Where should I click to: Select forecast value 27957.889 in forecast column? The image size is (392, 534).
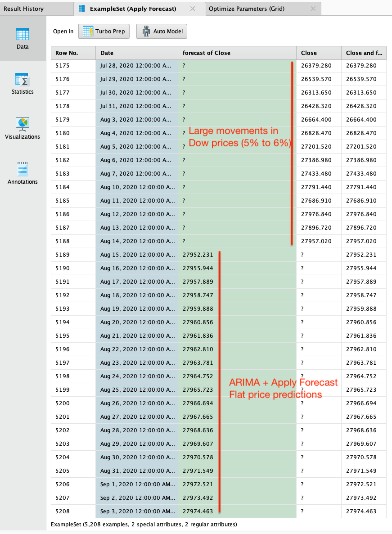click(237, 282)
